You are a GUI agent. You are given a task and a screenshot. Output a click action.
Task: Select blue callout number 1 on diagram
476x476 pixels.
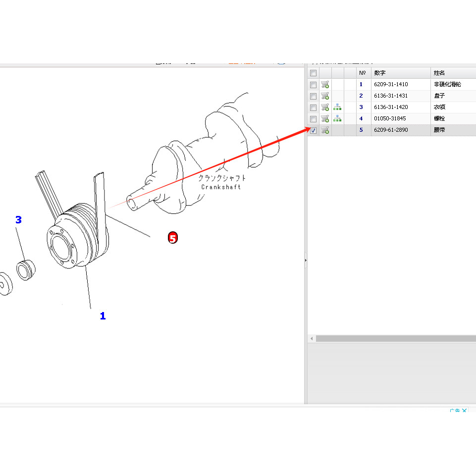click(x=103, y=316)
